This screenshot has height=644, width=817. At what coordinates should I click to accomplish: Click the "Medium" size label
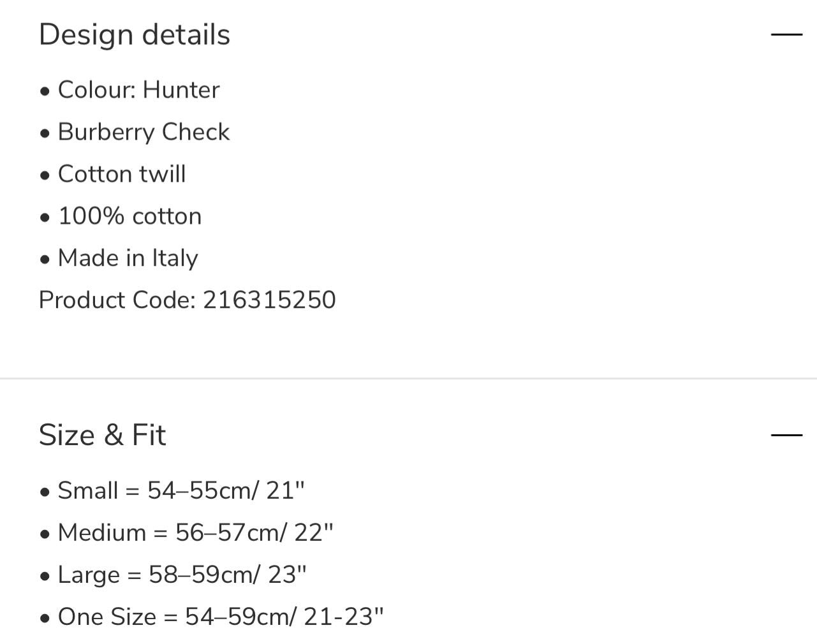click(x=102, y=533)
